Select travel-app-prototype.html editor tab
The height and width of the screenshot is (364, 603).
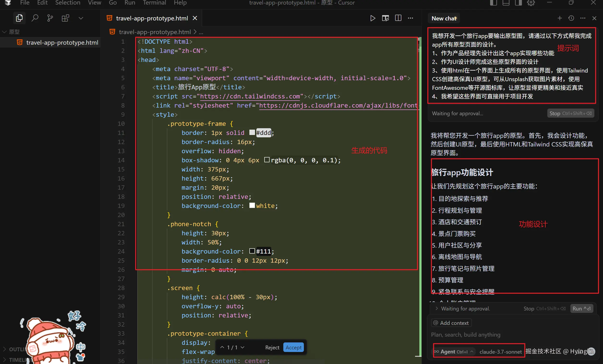[x=152, y=18]
